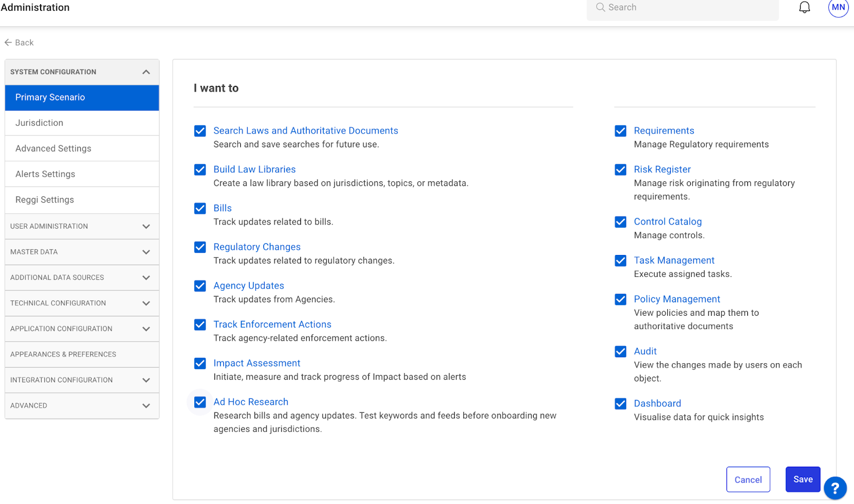Image resolution: width=854 pixels, height=504 pixels.
Task: Click the search magnifier icon
Action: click(x=600, y=7)
